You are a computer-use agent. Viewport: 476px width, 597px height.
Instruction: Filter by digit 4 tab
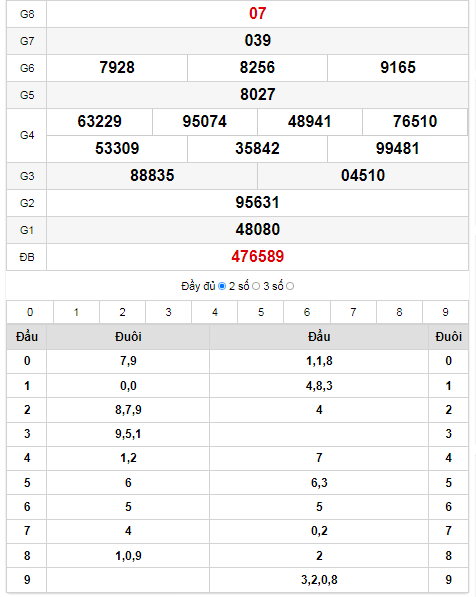pos(215,312)
